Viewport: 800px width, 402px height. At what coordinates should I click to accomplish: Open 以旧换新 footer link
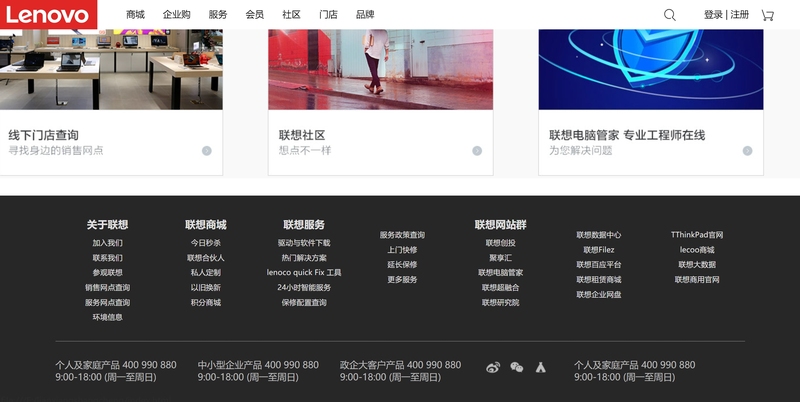coord(206,287)
